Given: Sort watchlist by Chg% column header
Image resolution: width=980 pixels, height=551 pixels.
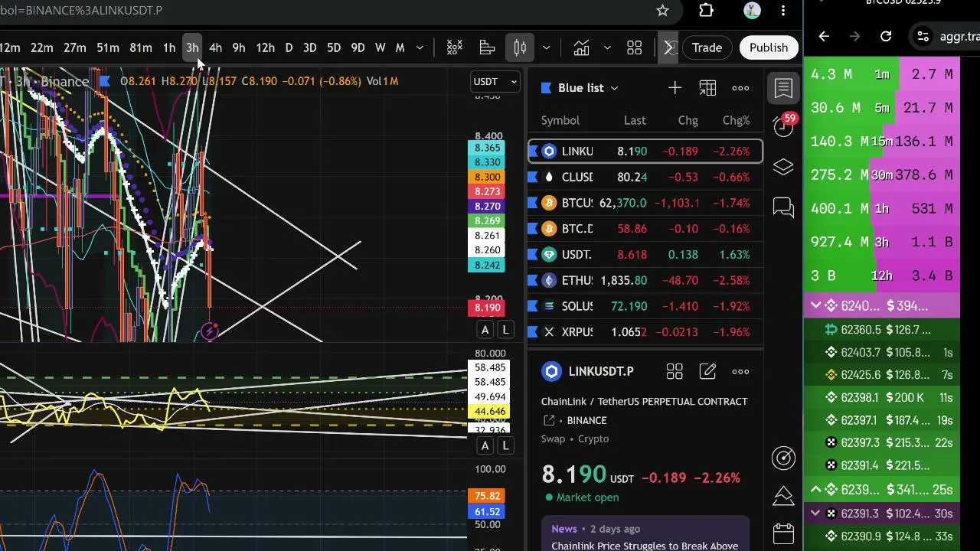Looking at the screenshot, I should [x=736, y=120].
